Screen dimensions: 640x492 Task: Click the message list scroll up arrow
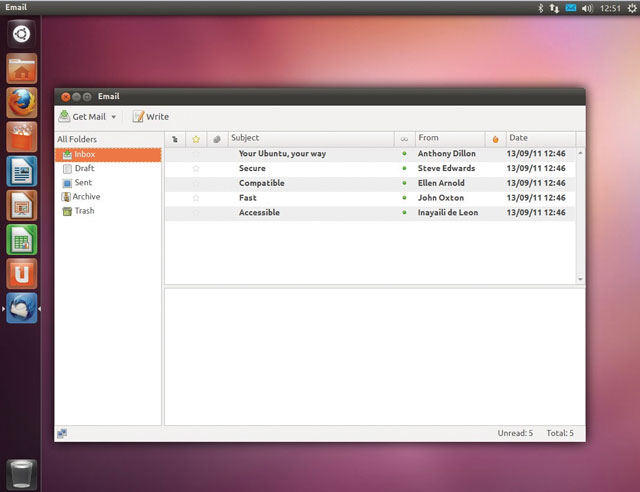(x=580, y=153)
